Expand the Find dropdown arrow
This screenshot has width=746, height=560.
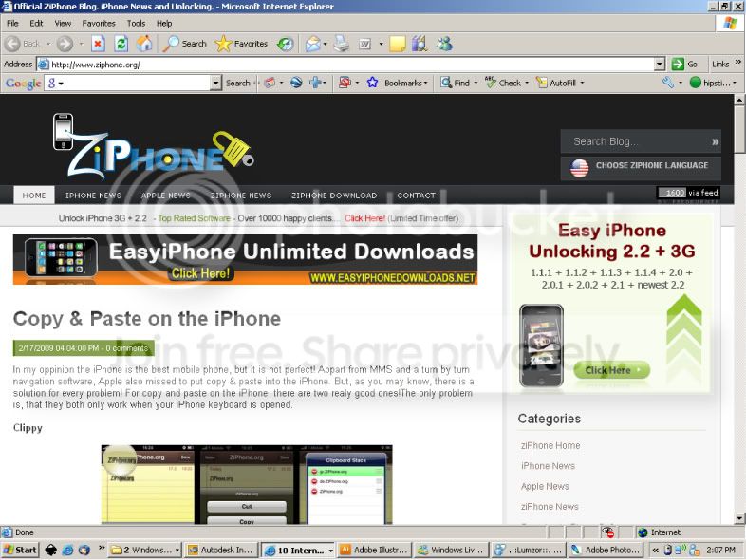[476, 83]
